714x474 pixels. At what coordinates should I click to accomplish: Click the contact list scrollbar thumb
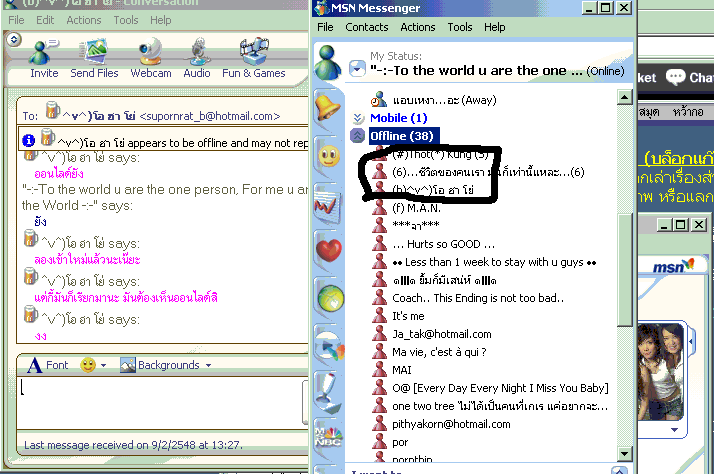pos(624,269)
